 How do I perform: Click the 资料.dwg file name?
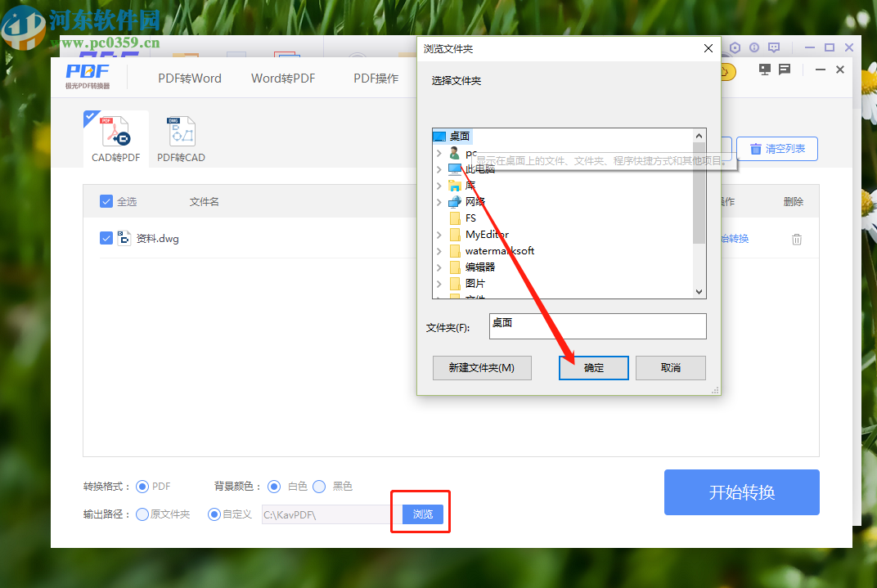tap(157, 239)
